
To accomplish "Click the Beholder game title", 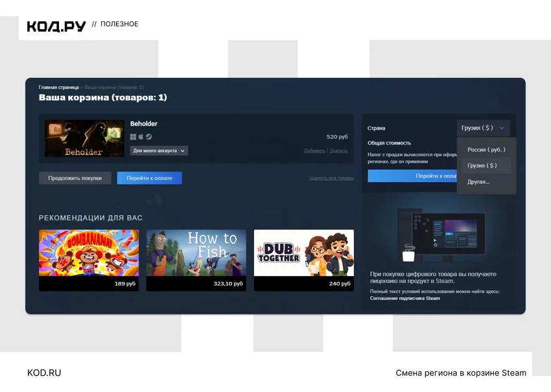I will [144, 124].
